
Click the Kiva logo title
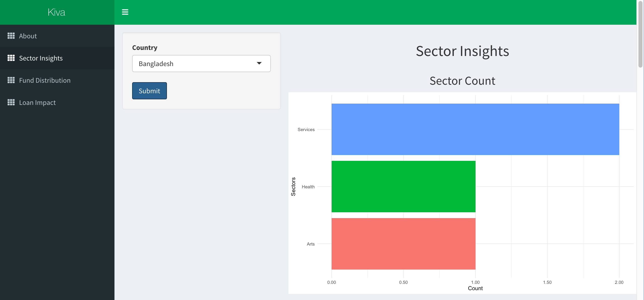tap(56, 12)
